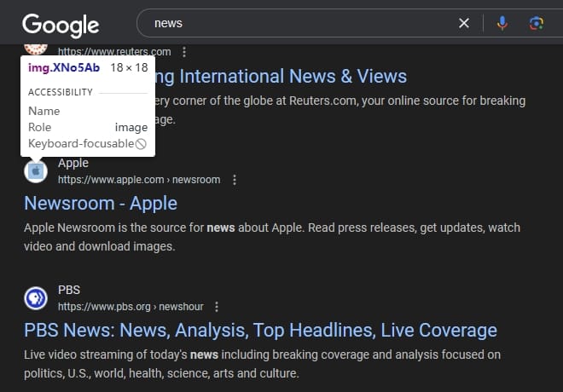563x392 pixels.
Task: Click the PBS site name
Action: point(69,290)
